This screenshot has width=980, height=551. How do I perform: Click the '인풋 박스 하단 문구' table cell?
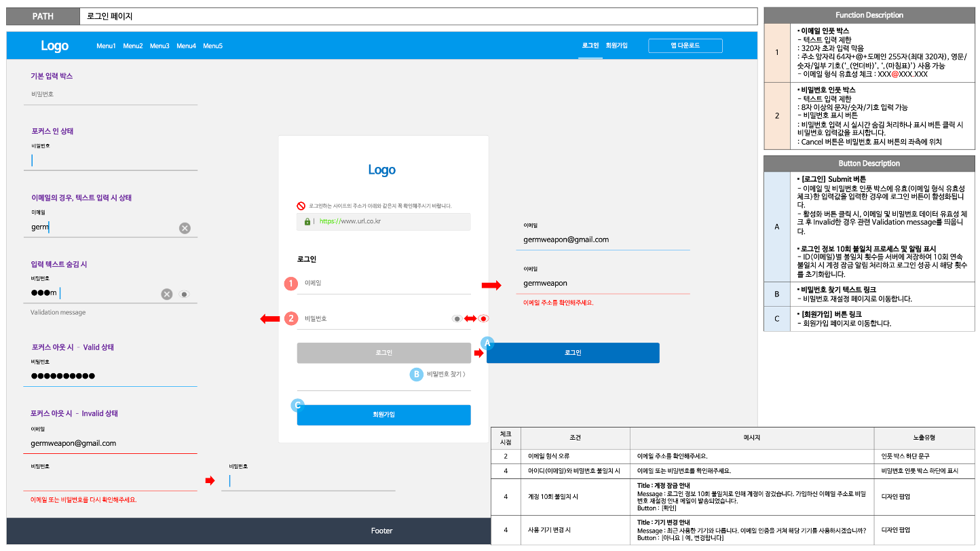coord(924,456)
